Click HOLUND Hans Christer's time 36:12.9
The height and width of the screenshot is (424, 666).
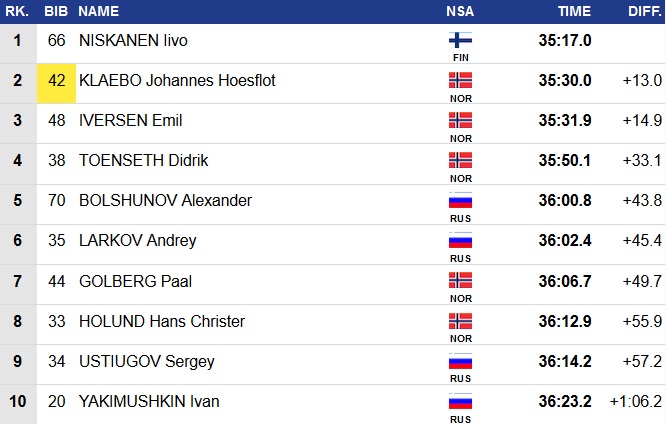pos(564,321)
